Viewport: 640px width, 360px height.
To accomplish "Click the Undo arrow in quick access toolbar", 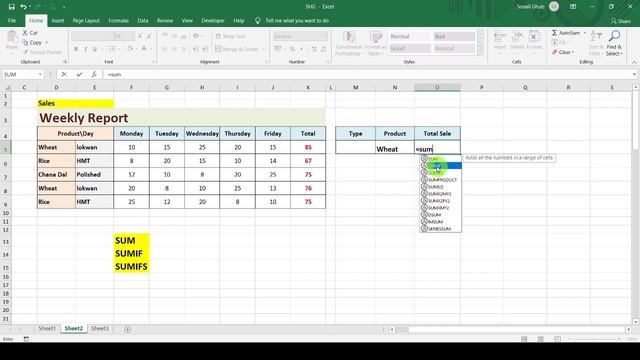I will tap(23, 7).
